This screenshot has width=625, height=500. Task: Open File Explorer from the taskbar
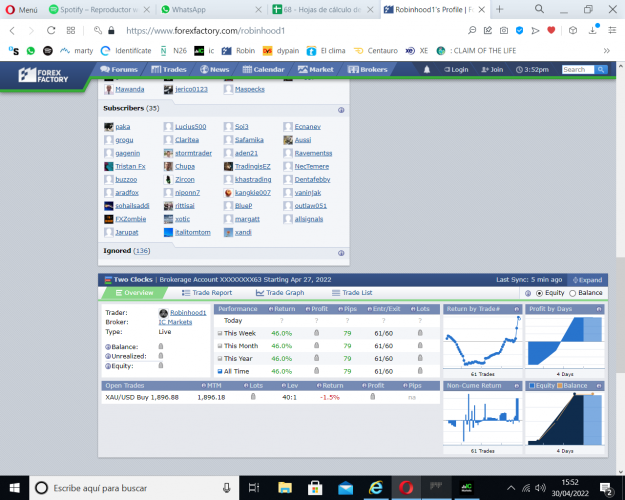tap(285, 488)
